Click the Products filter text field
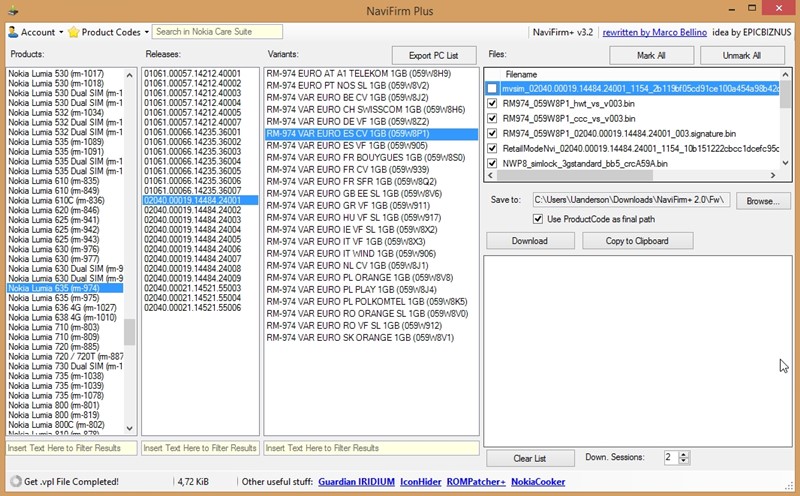Viewport: 800px width, 496px height. [71, 448]
